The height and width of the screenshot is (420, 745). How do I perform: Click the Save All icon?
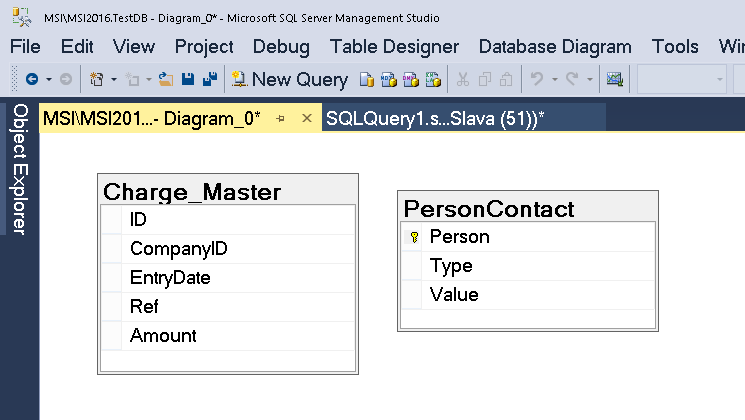click(209, 79)
